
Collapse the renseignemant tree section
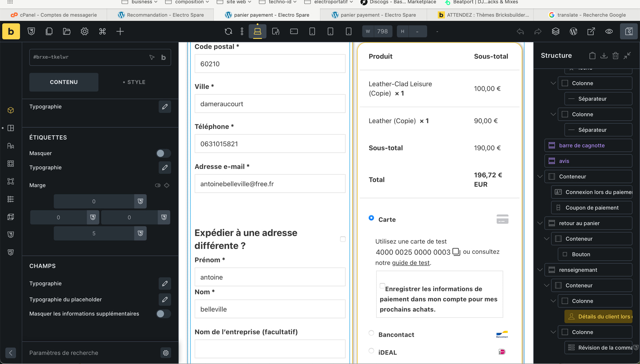540,270
